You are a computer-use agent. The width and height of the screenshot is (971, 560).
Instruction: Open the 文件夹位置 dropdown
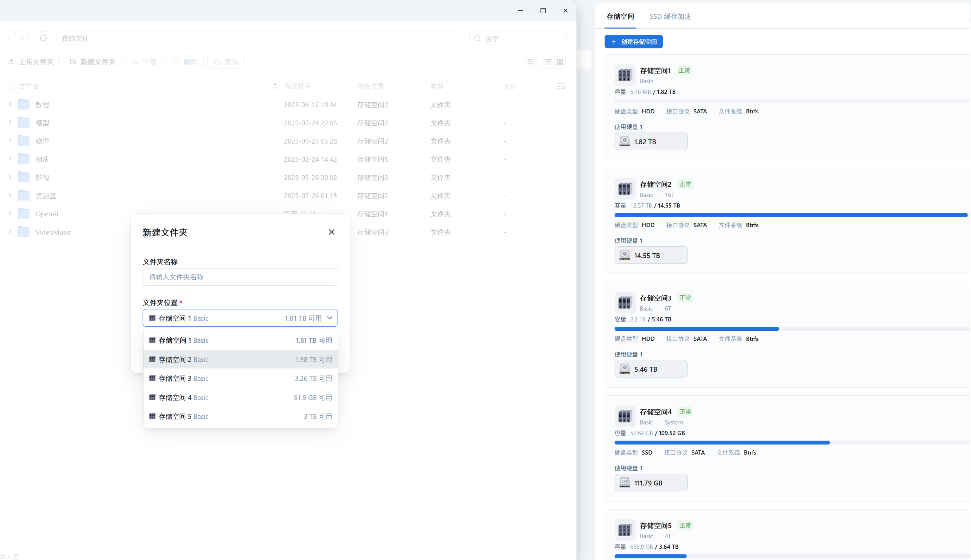[x=240, y=318]
